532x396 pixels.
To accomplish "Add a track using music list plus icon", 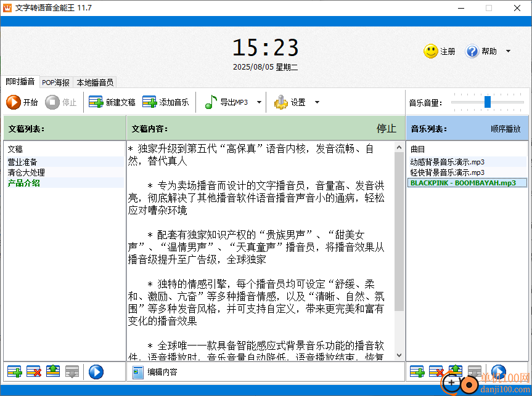I will click(418, 371).
